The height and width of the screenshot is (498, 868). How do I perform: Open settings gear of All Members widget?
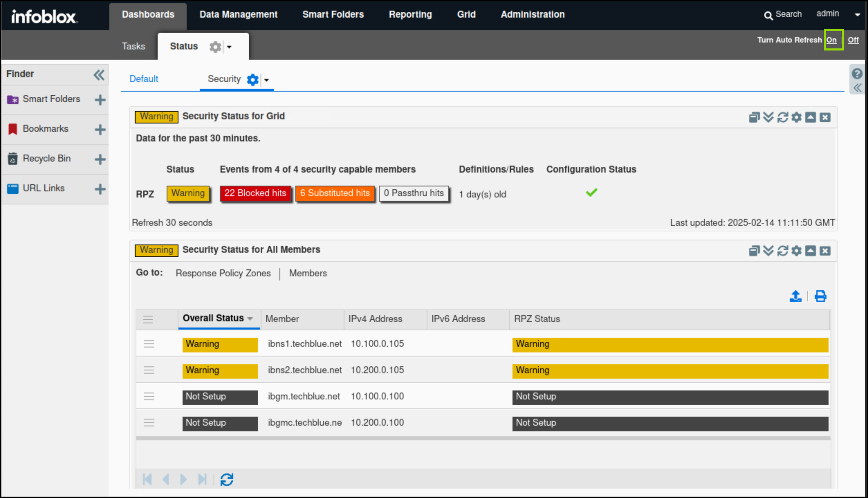[x=796, y=251]
